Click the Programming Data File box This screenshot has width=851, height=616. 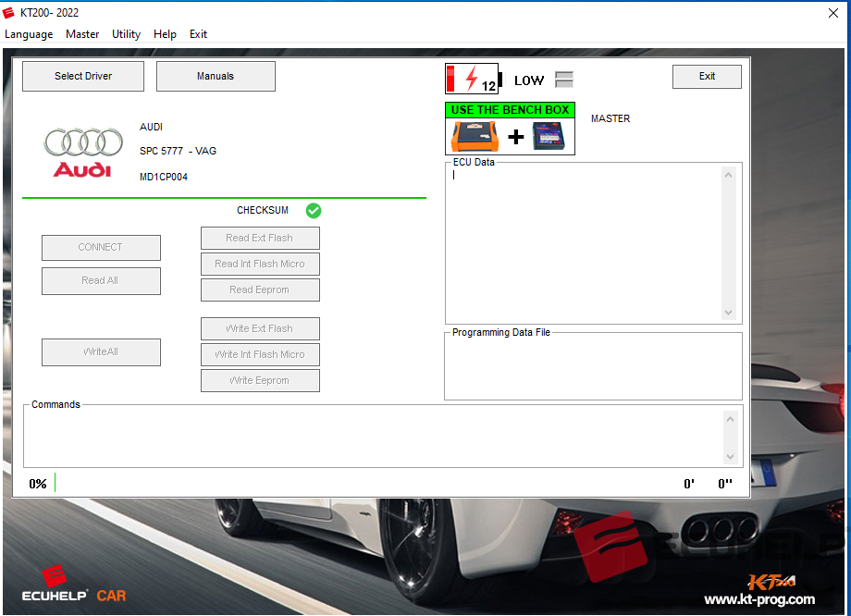click(x=593, y=368)
